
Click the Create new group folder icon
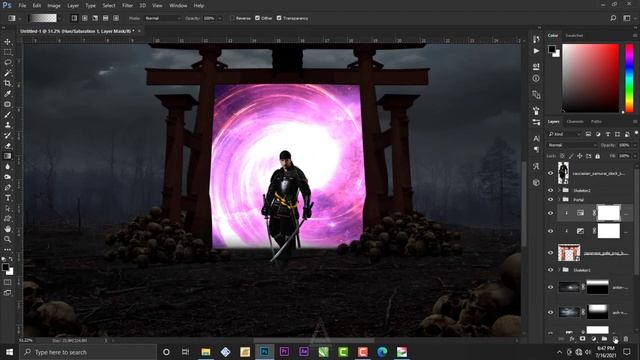604,339
